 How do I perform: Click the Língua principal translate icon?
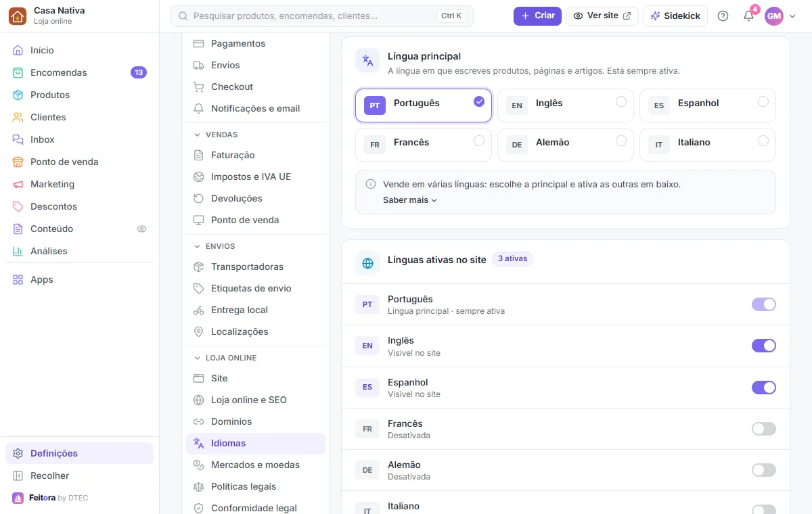pos(367,60)
